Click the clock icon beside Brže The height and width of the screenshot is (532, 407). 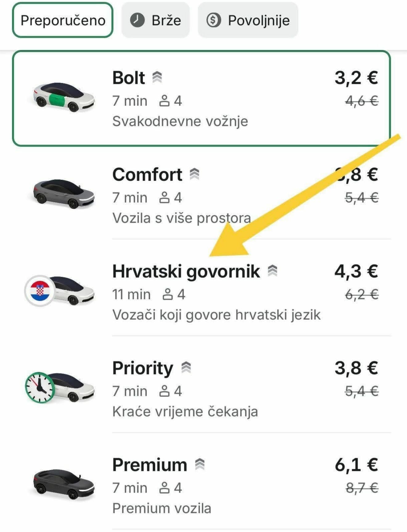[x=137, y=20]
